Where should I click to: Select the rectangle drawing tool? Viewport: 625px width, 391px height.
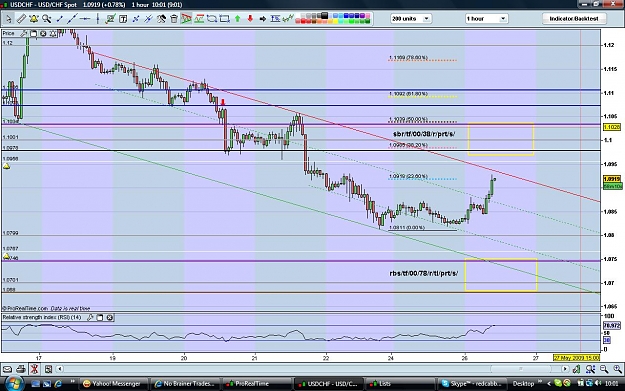[224, 18]
